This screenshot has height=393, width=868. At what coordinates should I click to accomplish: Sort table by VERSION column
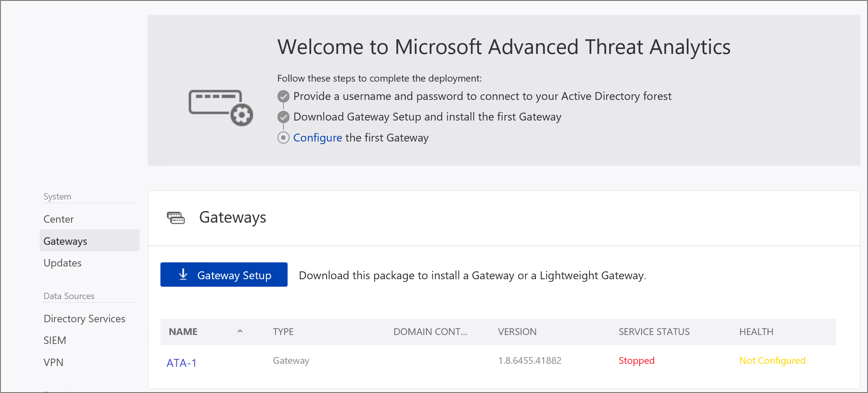(517, 332)
